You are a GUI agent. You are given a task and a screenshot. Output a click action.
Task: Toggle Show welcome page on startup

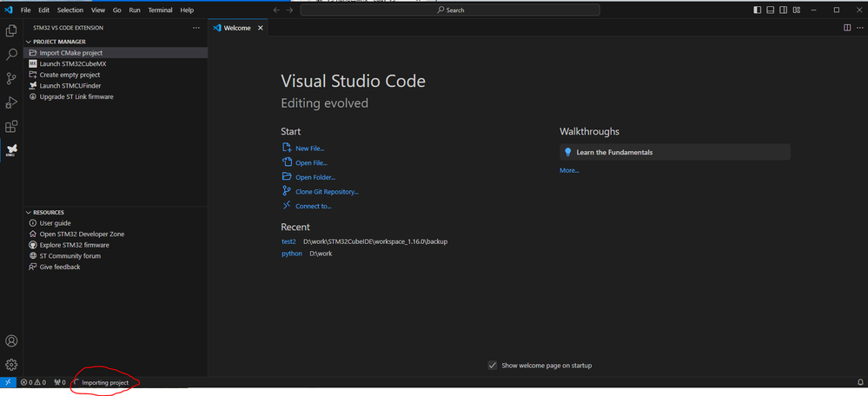(x=493, y=366)
